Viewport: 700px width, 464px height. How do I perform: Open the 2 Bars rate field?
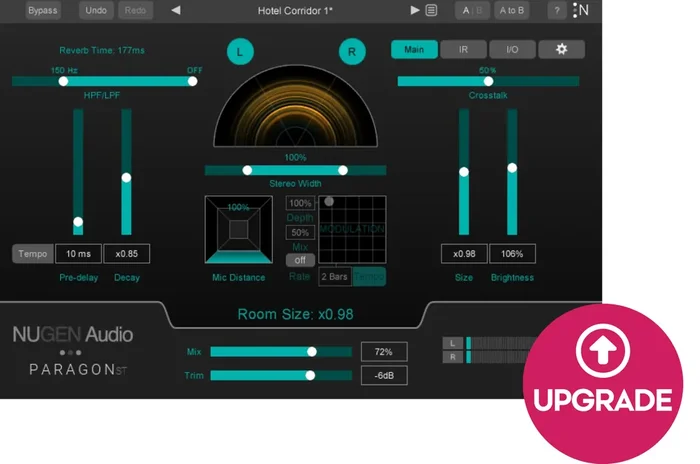[x=335, y=276]
